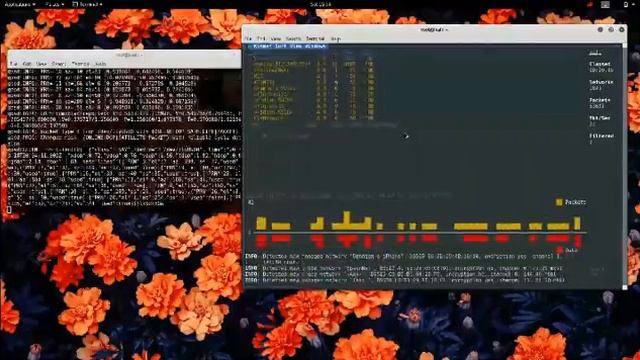Open the Windows menu in Kismet interface
This screenshot has height=360, width=640.
pos(316,47)
